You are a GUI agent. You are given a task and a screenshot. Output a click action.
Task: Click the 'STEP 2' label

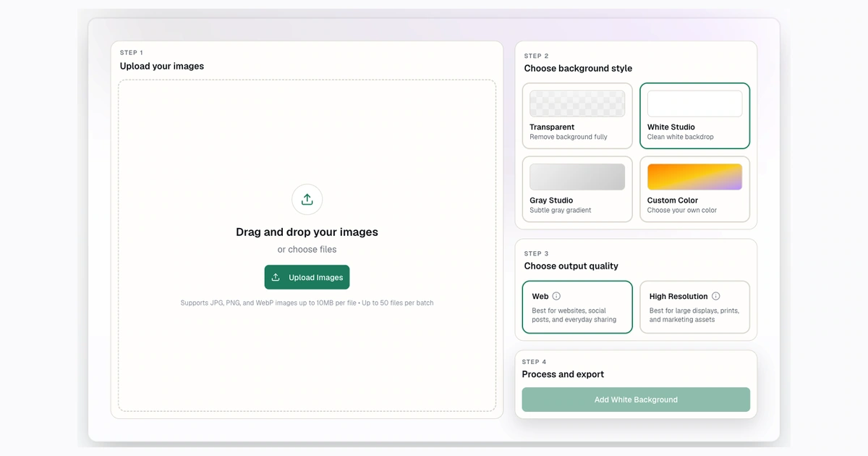coord(537,56)
